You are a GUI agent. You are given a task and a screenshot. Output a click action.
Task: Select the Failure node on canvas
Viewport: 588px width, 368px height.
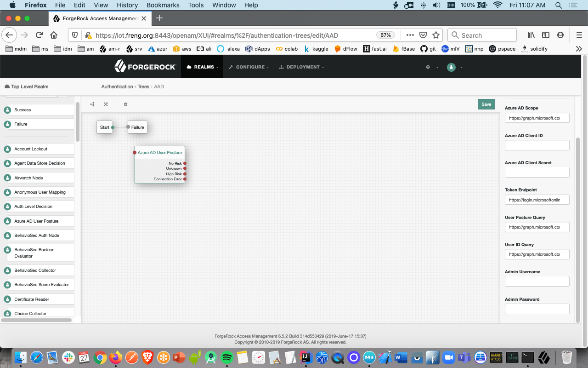(x=137, y=127)
